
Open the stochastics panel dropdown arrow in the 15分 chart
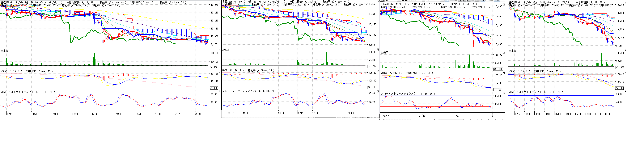pyautogui.click(x=378, y=91)
